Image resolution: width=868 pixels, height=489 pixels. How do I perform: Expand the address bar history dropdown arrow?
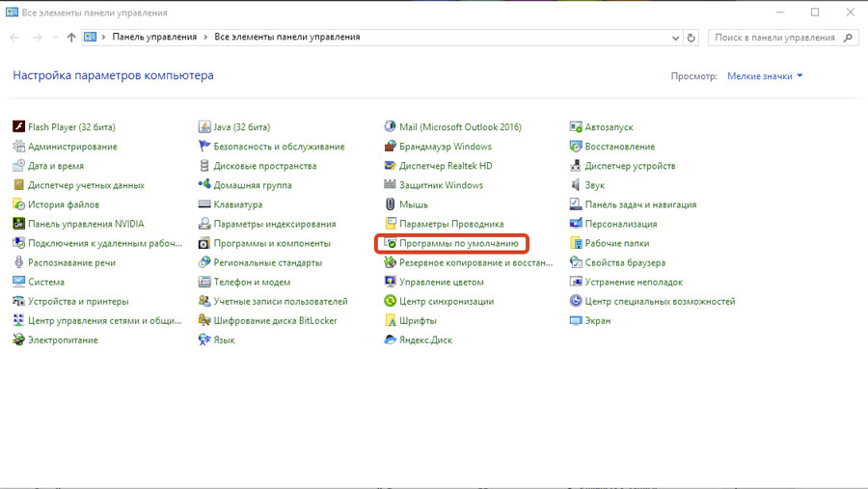coord(675,38)
